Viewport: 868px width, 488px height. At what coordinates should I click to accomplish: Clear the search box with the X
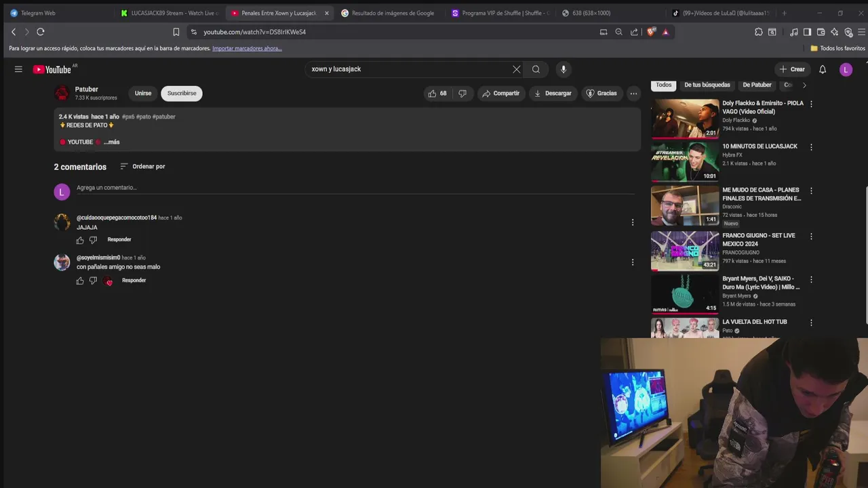[x=517, y=69]
